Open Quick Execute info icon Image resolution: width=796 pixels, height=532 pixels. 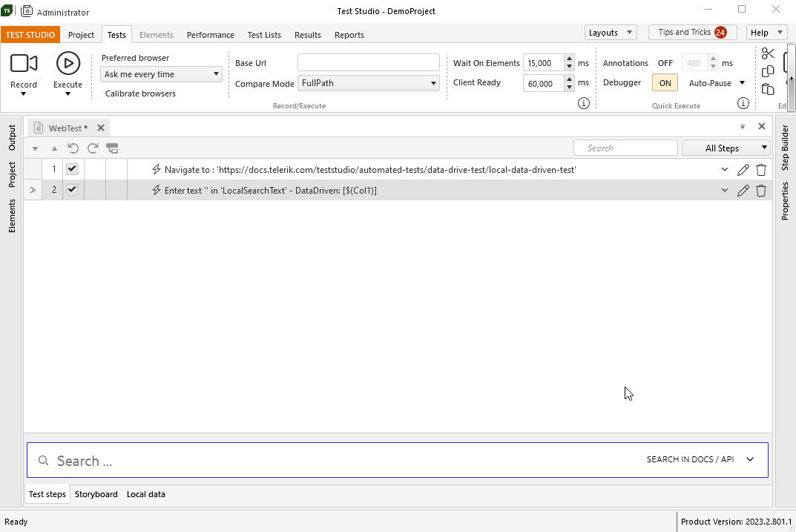coord(743,104)
